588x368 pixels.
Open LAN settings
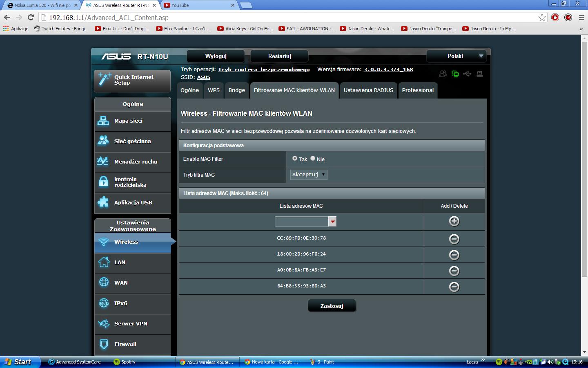click(132, 263)
